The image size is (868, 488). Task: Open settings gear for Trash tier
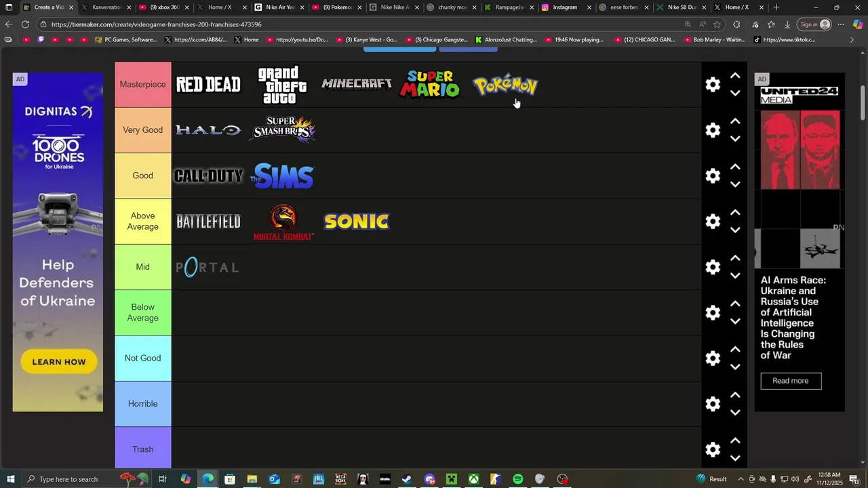pyautogui.click(x=713, y=449)
